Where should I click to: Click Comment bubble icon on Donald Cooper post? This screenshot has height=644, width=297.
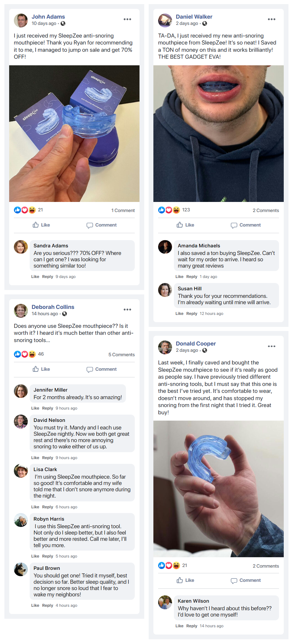pos(234,581)
